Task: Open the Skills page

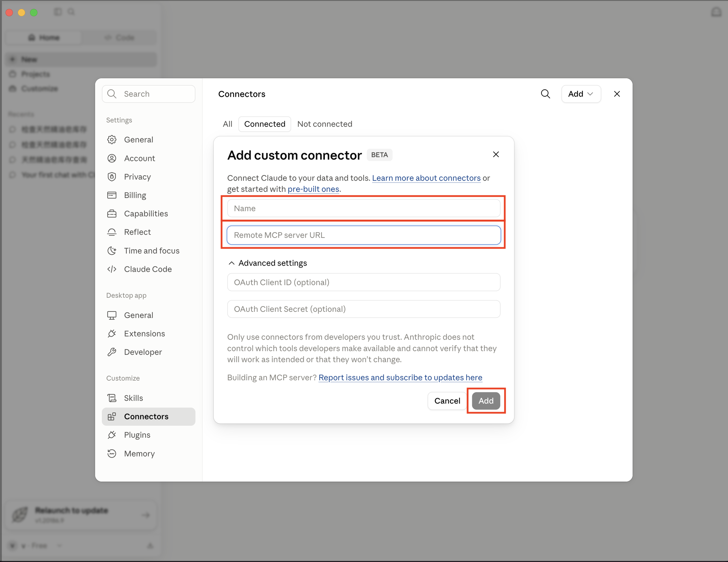Action: [x=148, y=398]
